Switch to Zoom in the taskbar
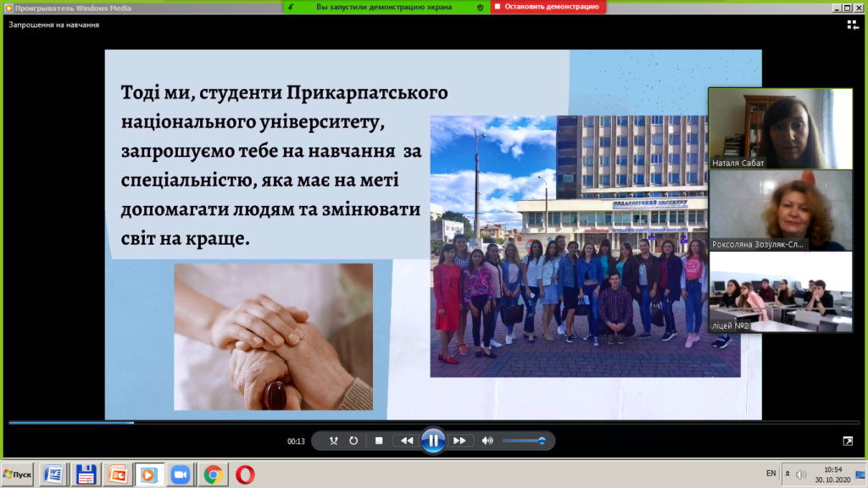This screenshot has width=868, height=488. click(179, 474)
